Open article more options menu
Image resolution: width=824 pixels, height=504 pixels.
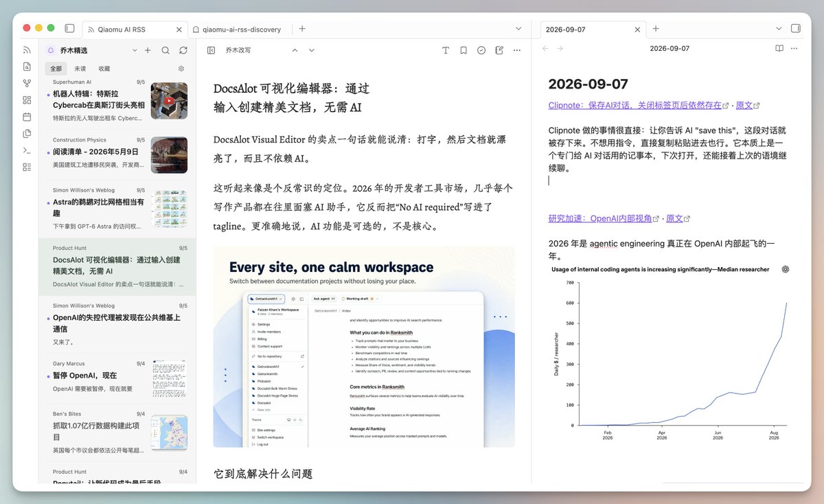coord(517,50)
